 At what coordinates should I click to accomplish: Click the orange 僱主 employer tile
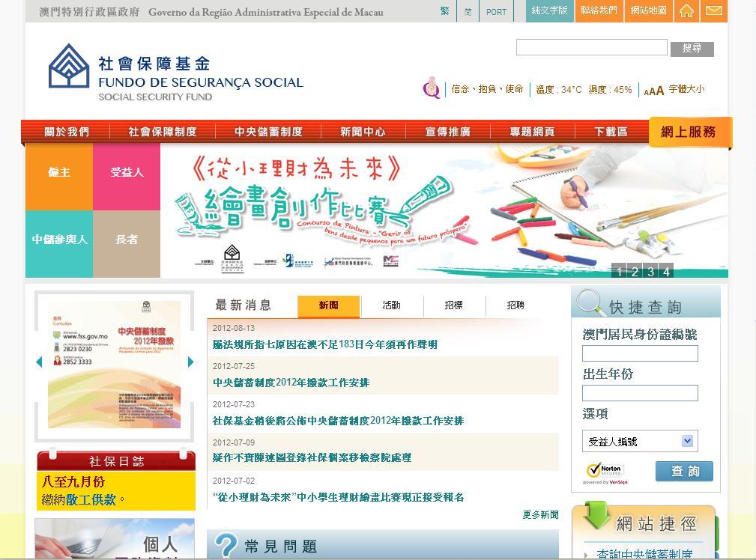tap(59, 173)
